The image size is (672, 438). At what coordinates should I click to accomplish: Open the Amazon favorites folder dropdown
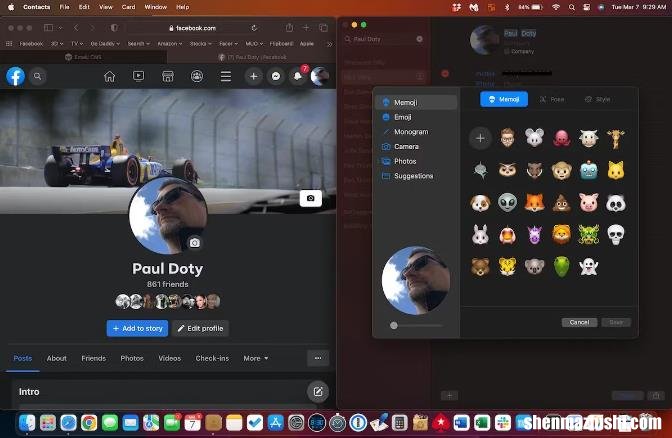point(170,44)
